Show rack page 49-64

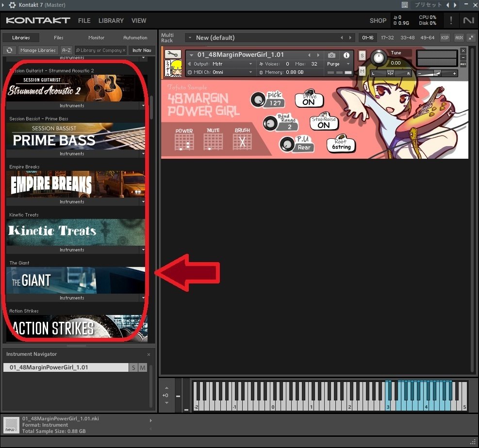point(427,37)
